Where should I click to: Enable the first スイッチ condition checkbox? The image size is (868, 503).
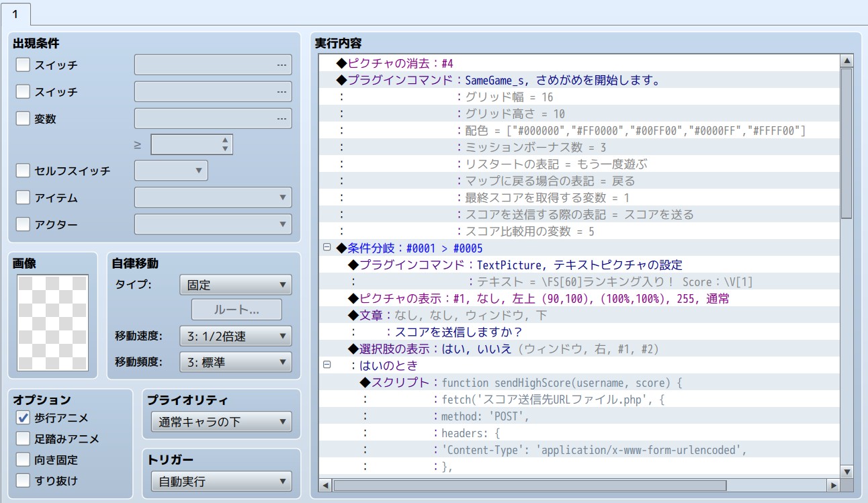tap(23, 65)
